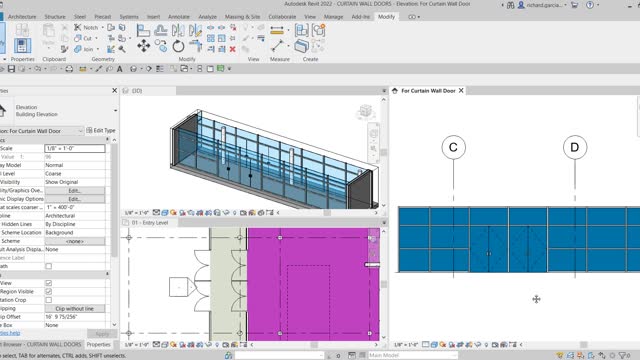
Task: Select Mirror - Pick Axis tool
Action: pyautogui.click(x=178, y=30)
